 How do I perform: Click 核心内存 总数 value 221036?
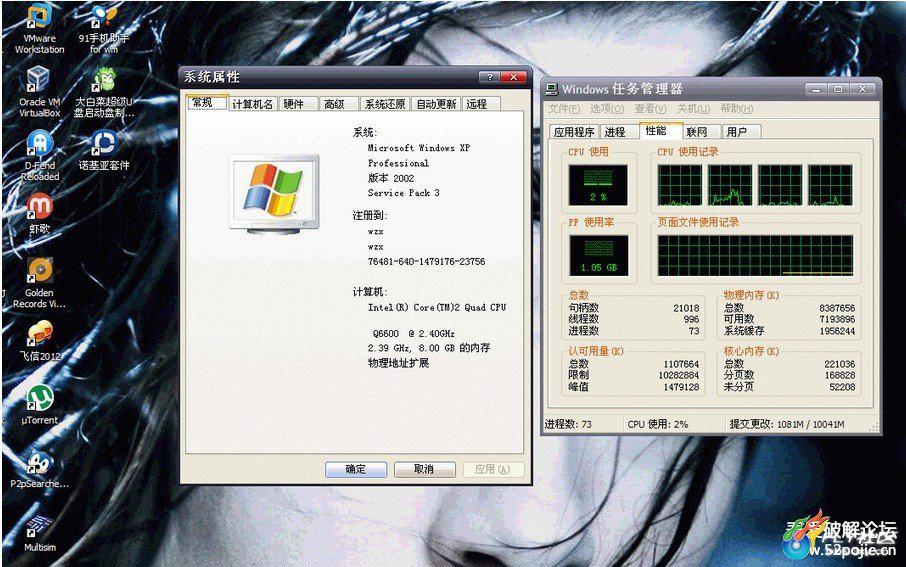840,364
